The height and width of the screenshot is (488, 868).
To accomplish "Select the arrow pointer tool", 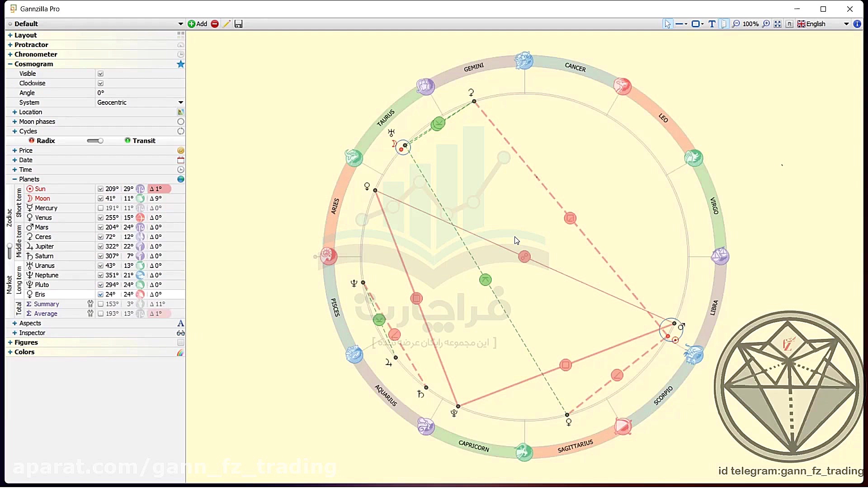I will pos(668,24).
